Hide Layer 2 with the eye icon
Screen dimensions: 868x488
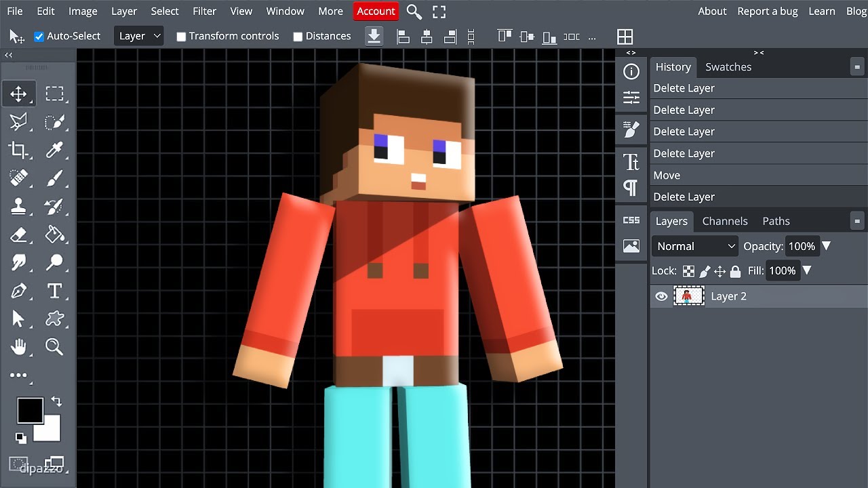[661, 296]
